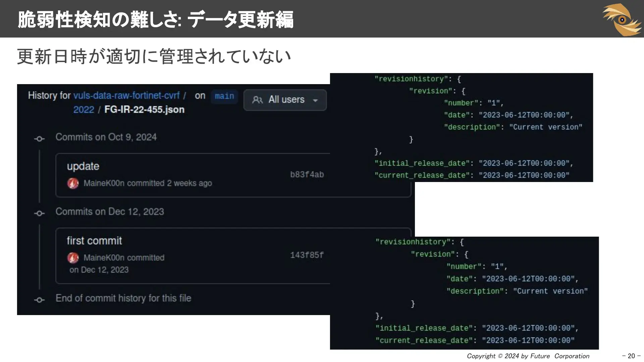Click commit hash 143f85f
The image size is (644, 362).
307,255
